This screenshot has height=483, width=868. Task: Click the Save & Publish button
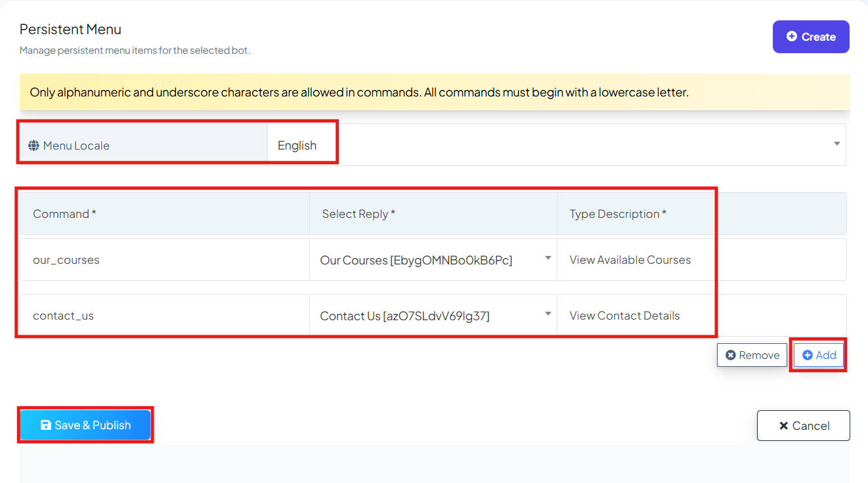[85, 425]
